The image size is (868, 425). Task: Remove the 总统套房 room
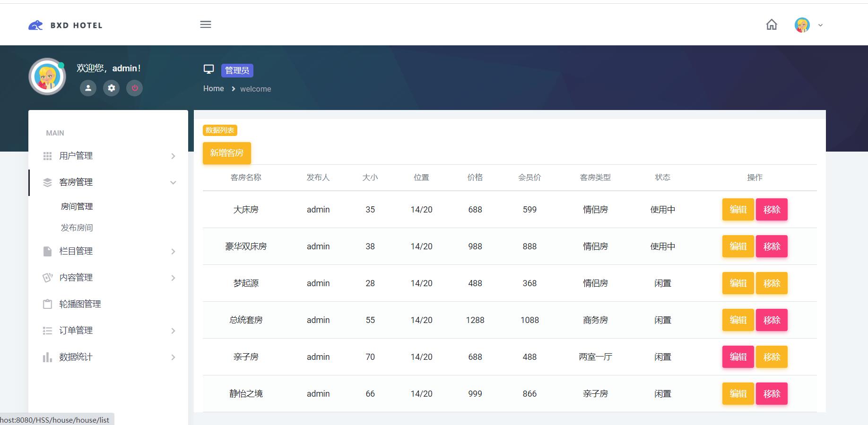772,320
